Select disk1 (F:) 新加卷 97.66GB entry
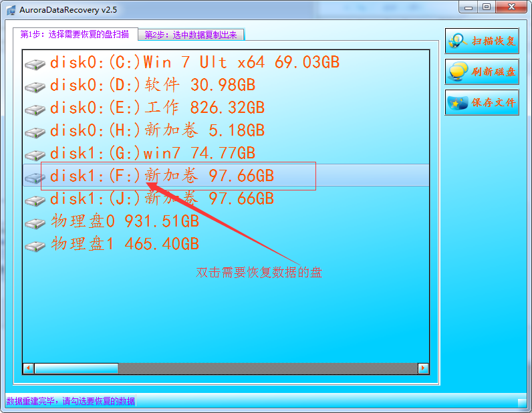This screenshot has height=413, width=532. click(162, 176)
